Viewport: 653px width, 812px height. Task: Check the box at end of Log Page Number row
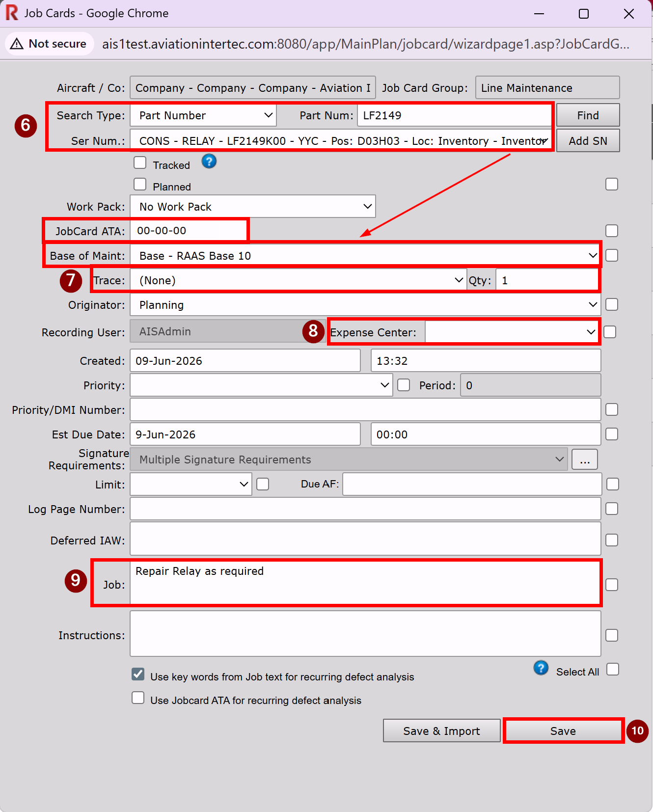[x=612, y=509]
